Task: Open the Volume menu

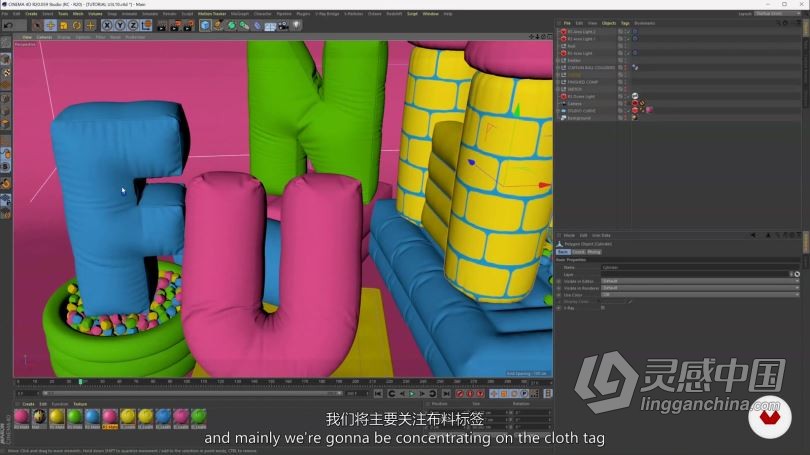Action: pos(95,14)
